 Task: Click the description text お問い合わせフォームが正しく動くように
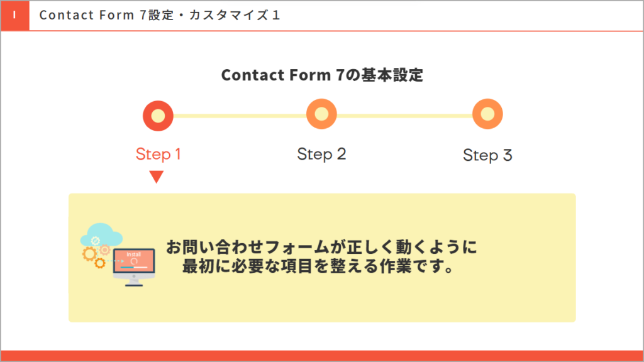coord(321,247)
